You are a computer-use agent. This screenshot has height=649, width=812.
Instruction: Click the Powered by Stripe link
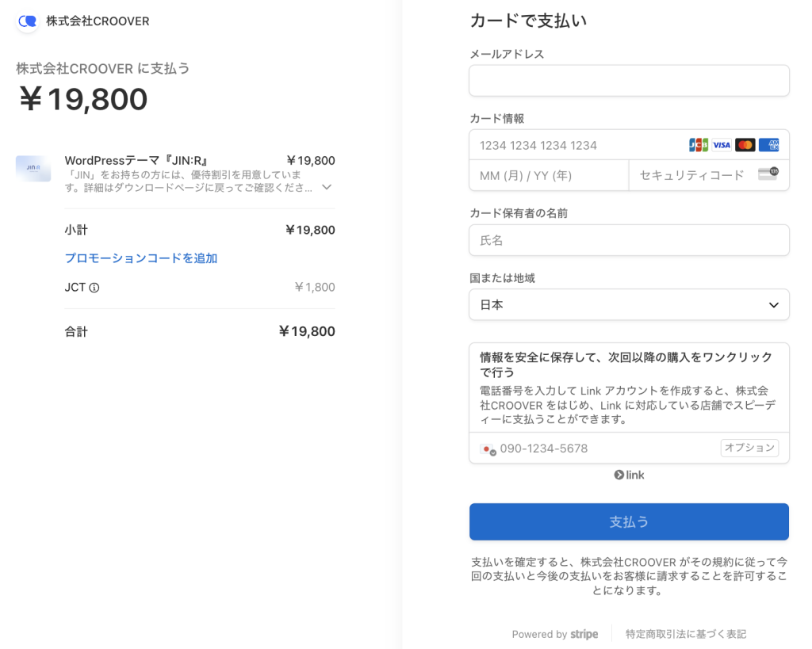pos(554,634)
